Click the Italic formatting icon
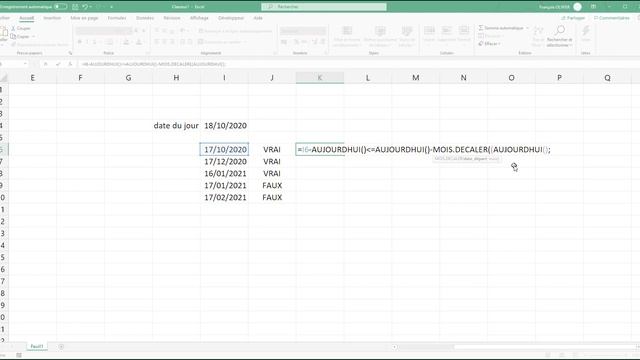 [x=87, y=42]
